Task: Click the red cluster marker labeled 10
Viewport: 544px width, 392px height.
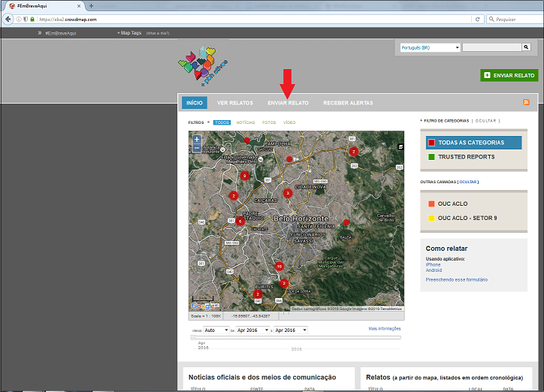Action: [279, 267]
